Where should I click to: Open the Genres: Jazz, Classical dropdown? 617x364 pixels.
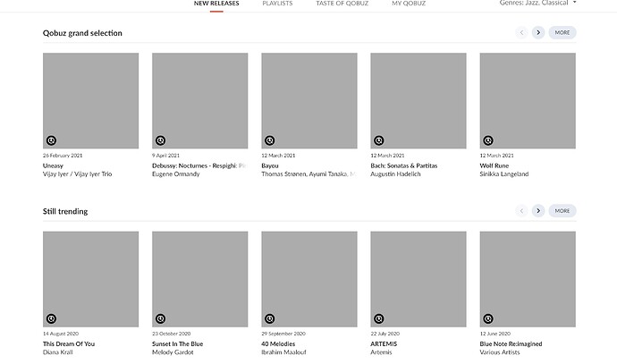tap(537, 3)
